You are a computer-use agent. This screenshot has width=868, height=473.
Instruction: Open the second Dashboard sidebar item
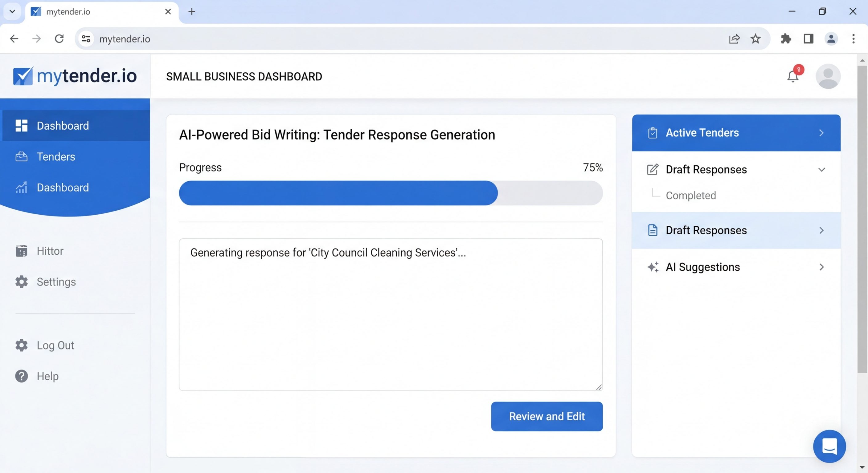75,188
